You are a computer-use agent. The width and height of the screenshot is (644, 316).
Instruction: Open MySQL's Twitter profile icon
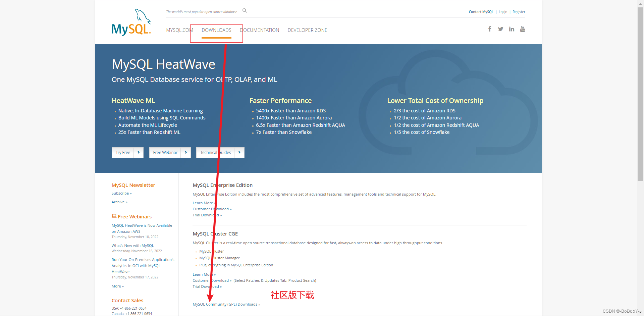[500, 29]
